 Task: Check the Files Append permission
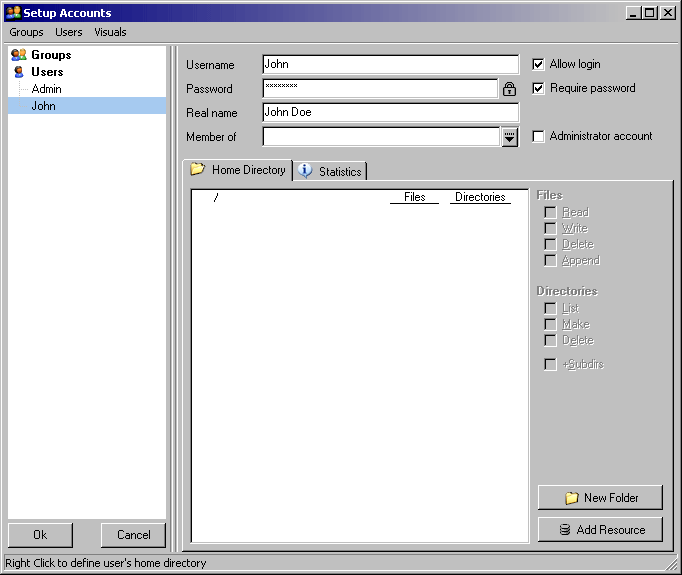(x=550, y=261)
